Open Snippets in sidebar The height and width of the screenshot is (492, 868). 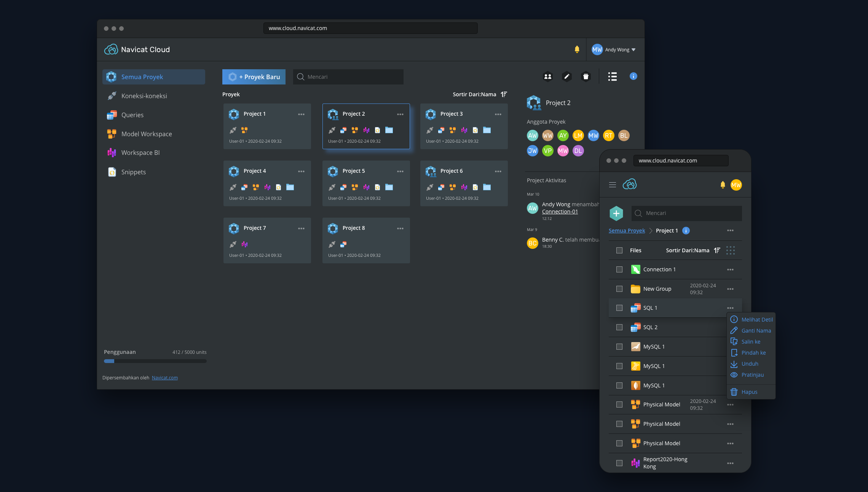pos(154,172)
